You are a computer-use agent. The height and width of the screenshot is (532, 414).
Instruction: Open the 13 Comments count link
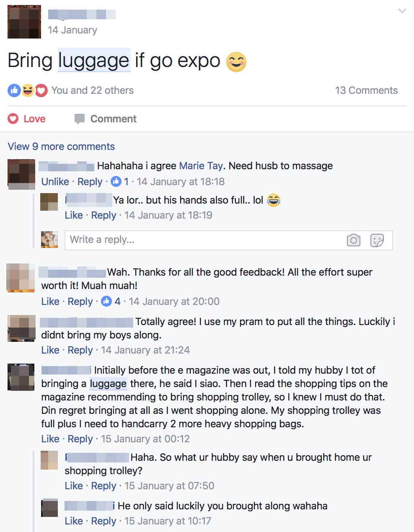click(366, 90)
